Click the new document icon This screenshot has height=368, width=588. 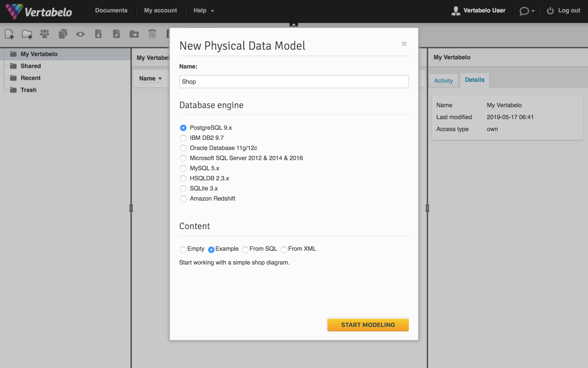(9, 34)
